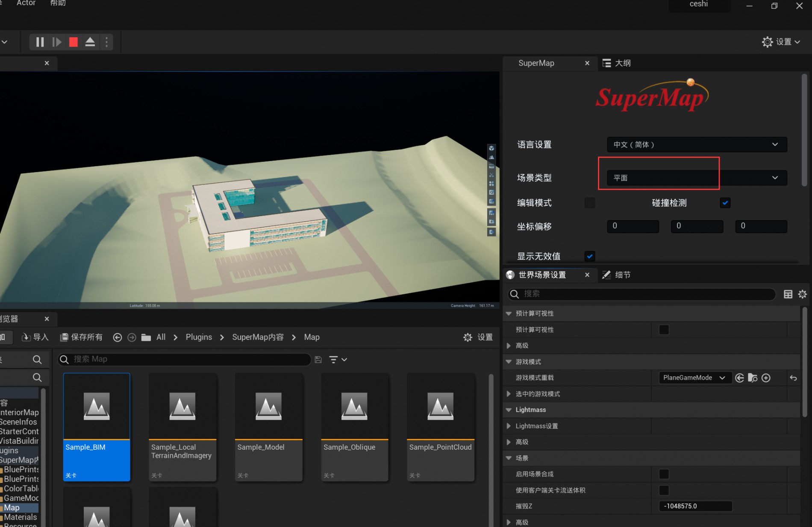Click the All breadcrumb

click(x=161, y=337)
